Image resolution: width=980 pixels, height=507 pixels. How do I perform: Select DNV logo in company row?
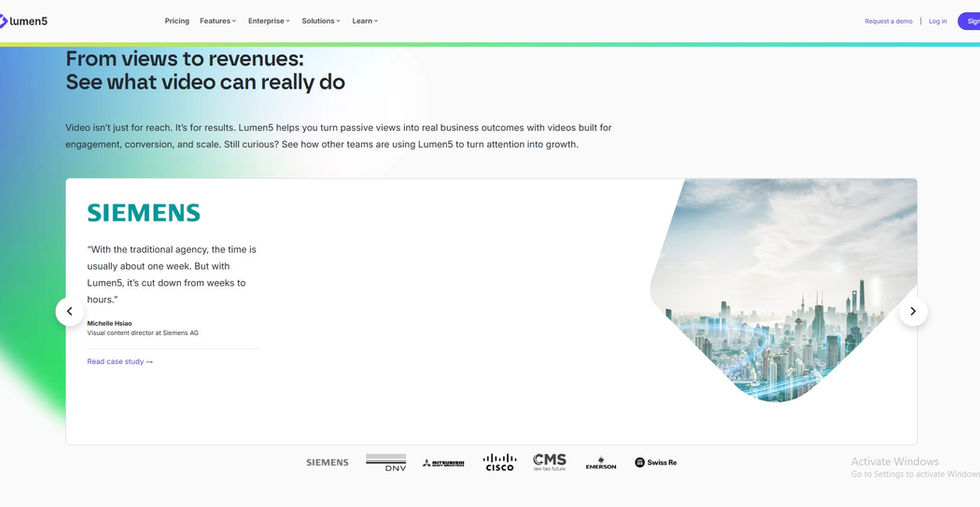click(386, 463)
